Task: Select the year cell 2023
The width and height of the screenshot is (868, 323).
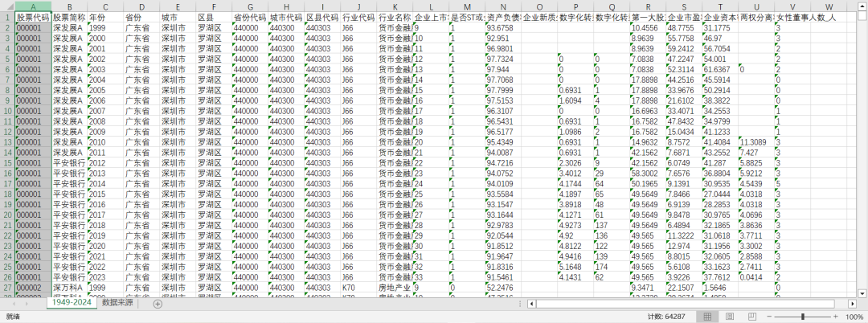Action: click(x=105, y=276)
